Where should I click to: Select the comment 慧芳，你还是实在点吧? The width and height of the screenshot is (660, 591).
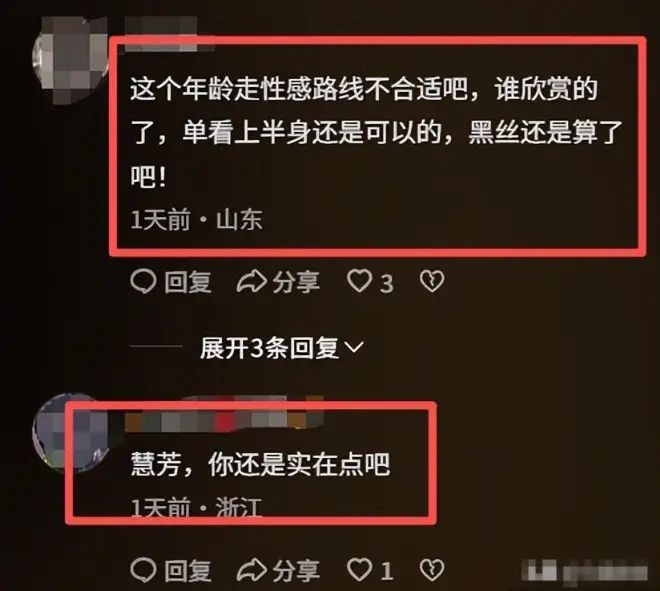(x=260, y=464)
